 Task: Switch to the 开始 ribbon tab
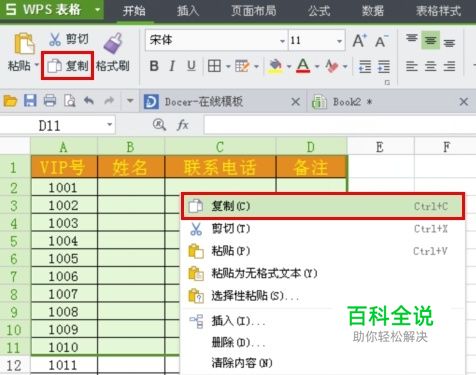(134, 11)
